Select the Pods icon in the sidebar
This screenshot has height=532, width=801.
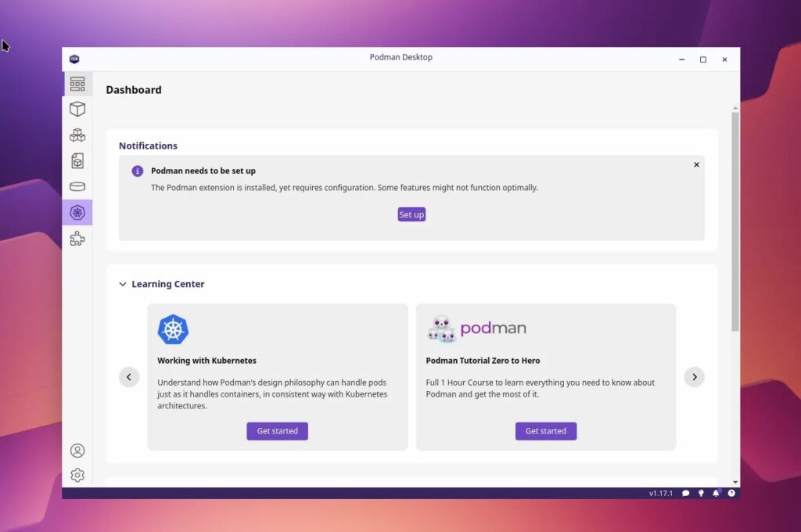(x=77, y=134)
